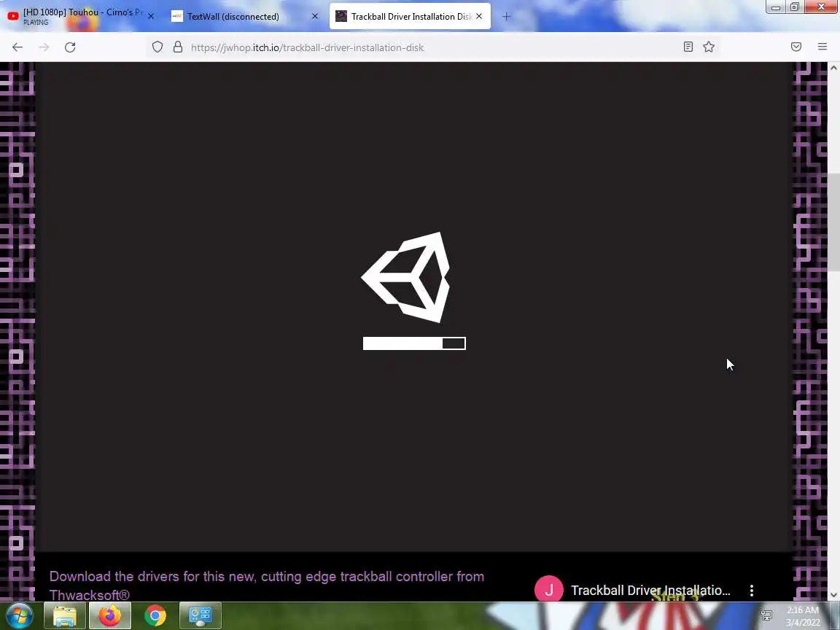Click the network tray icon
This screenshot has height=630, width=840.
[x=766, y=615]
